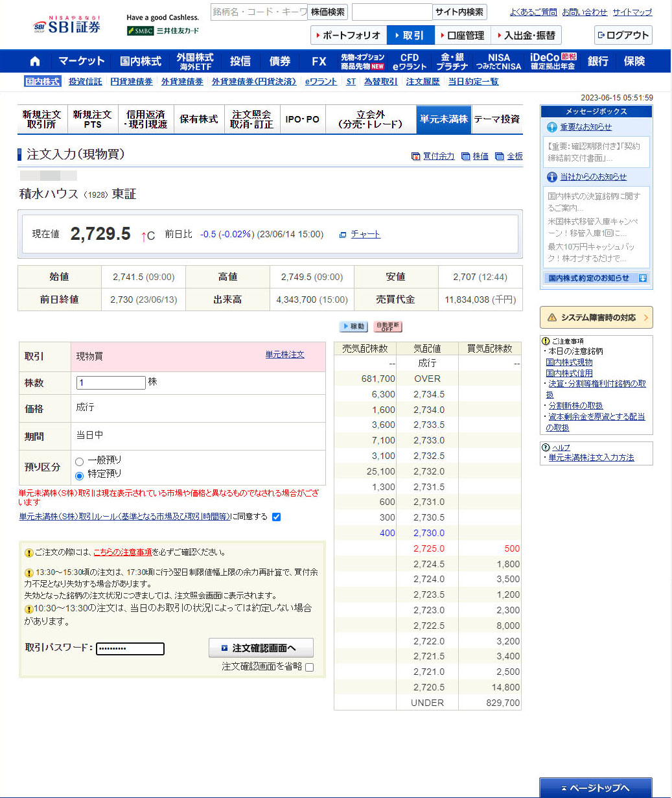Viewport: 672px width, 798px height.
Task: Click the 重要なお知らせ info icon
Action: (552, 127)
